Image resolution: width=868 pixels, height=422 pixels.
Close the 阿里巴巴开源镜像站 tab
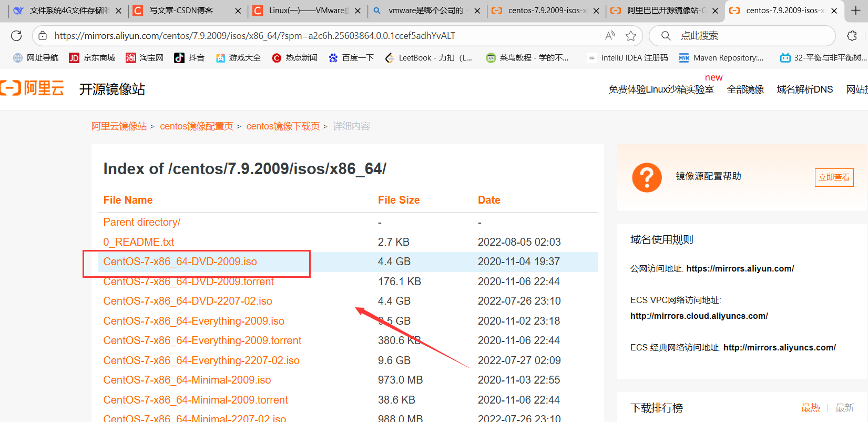(715, 11)
